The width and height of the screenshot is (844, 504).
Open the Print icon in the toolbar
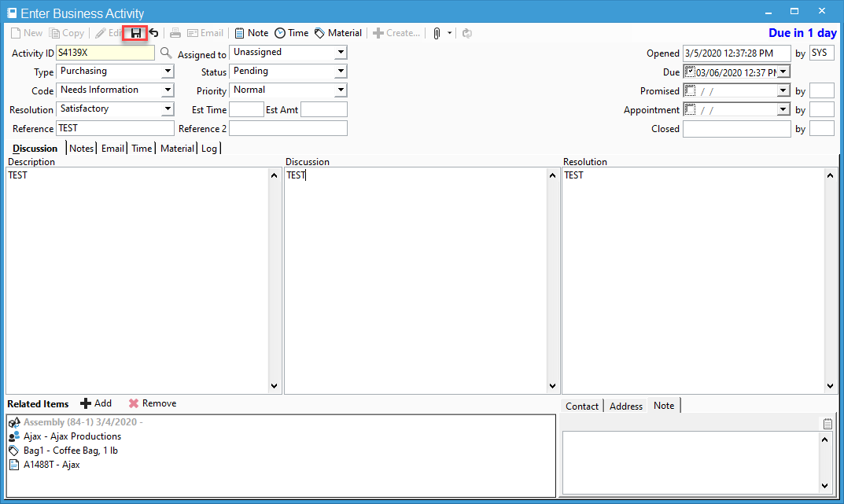click(x=175, y=32)
